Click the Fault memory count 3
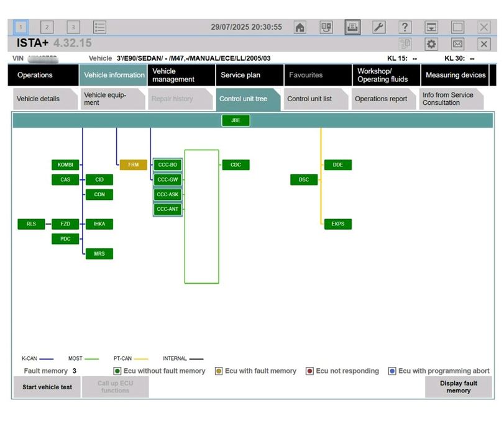Image resolution: width=504 pixels, height=434 pixels. [x=74, y=371]
